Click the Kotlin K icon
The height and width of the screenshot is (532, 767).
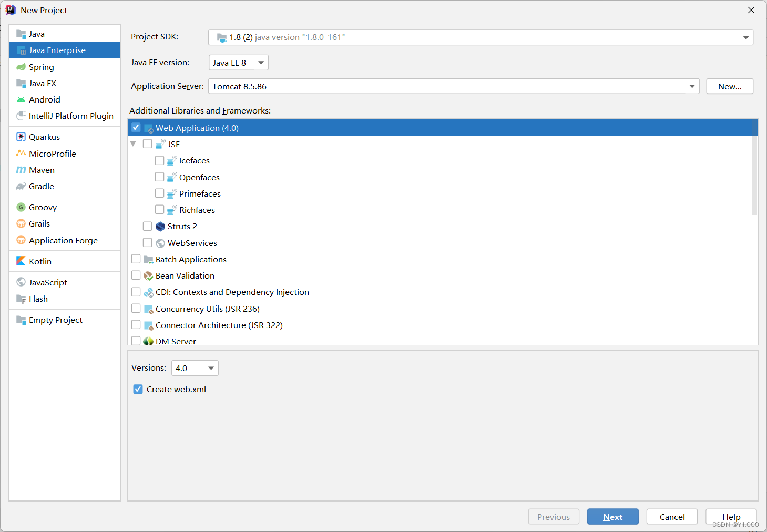tap(21, 261)
